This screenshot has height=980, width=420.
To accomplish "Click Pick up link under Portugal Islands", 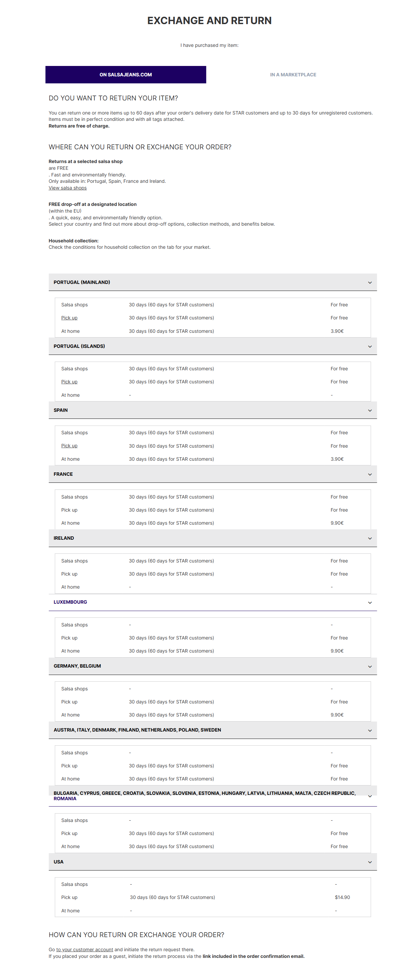I will coord(69,382).
